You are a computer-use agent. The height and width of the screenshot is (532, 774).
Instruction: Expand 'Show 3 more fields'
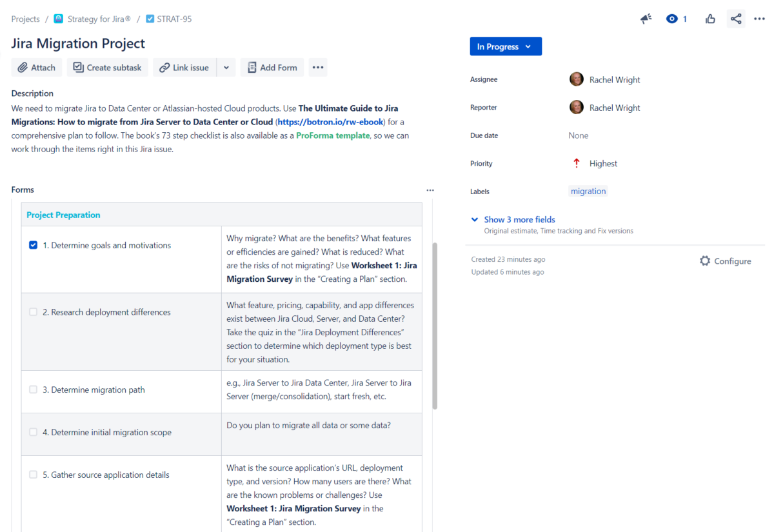[519, 219]
